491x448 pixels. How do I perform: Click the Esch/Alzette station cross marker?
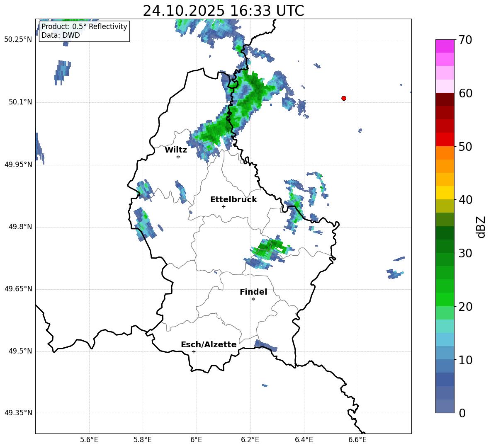coord(194,351)
